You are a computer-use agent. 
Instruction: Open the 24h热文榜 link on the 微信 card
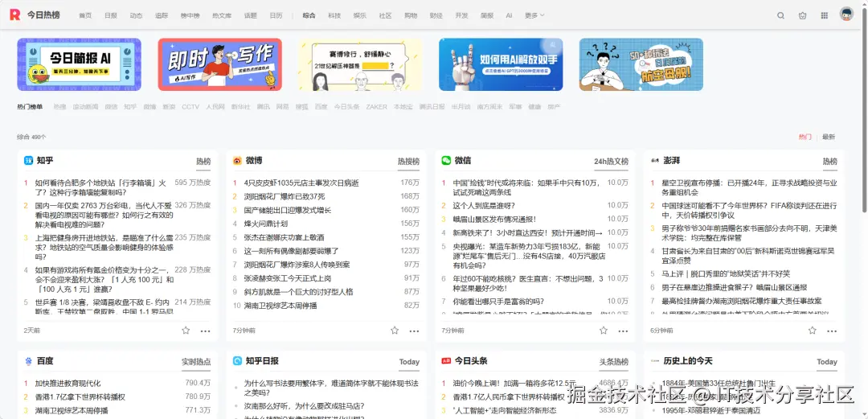tap(611, 162)
